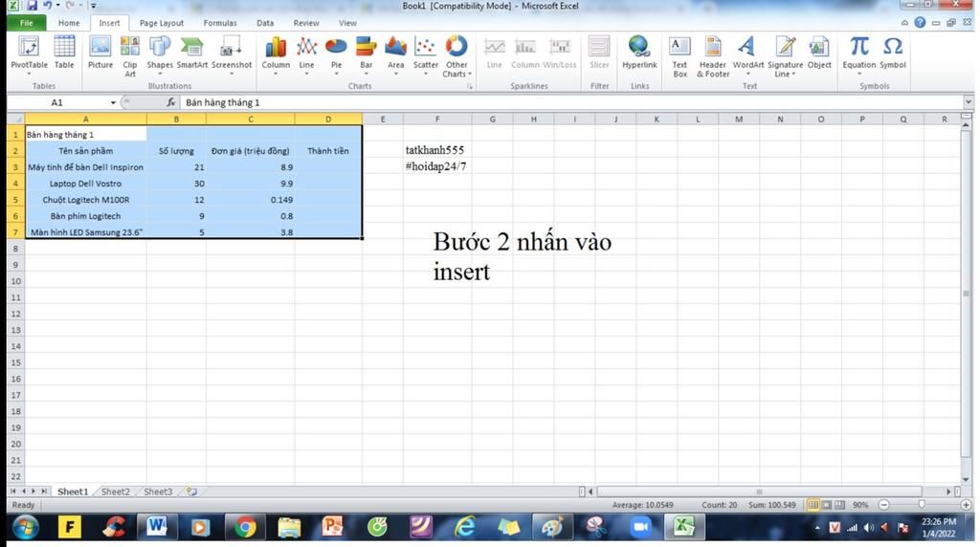This screenshot has width=980, height=547.
Task: Click the insert function fx button
Action: (x=170, y=102)
